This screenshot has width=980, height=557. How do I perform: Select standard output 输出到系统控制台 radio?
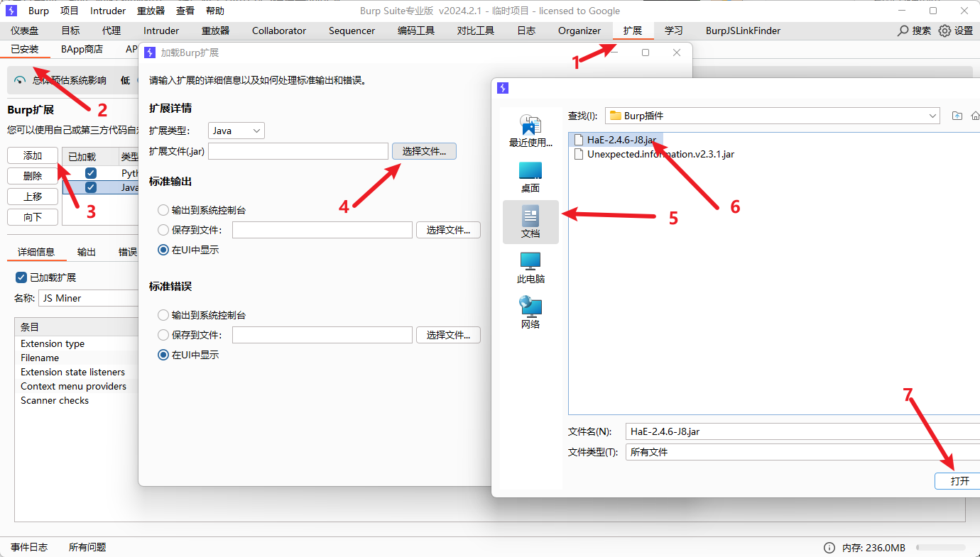pos(163,210)
